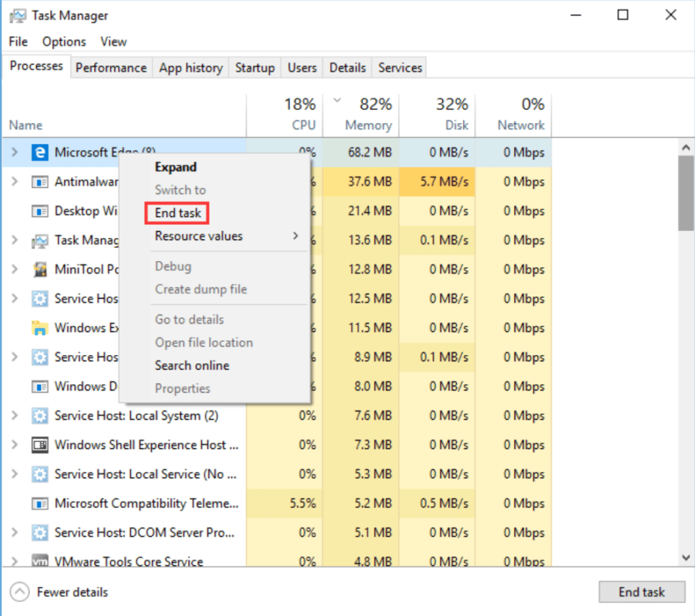The width and height of the screenshot is (695, 616).
Task: Select the 68.2 MB memory cell
Action: click(x=361, y=152)
